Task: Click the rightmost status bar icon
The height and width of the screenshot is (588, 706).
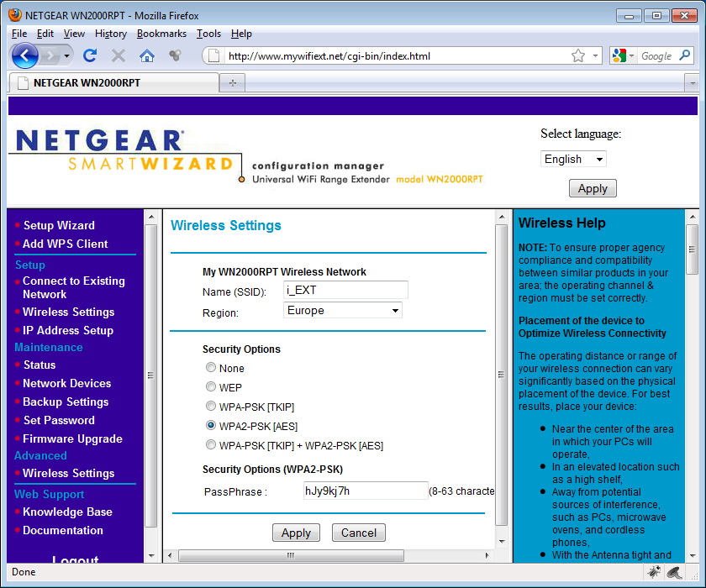Action: click(675, 572)
